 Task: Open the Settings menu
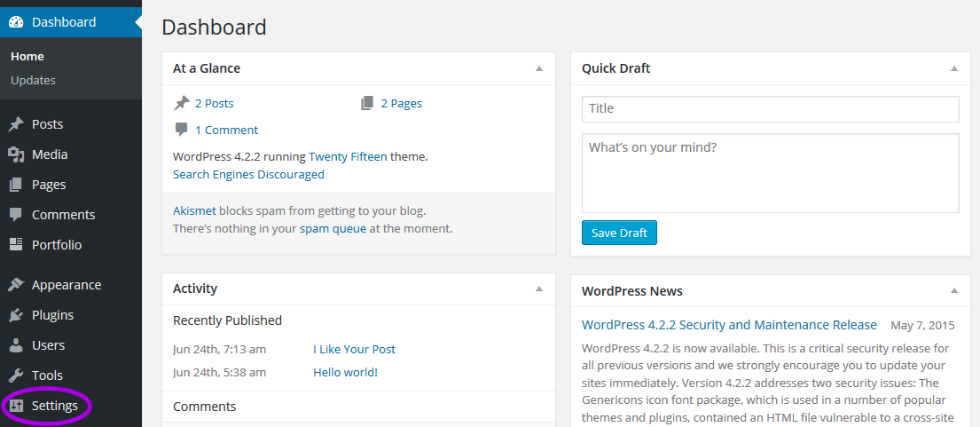[x=71, y=406]
